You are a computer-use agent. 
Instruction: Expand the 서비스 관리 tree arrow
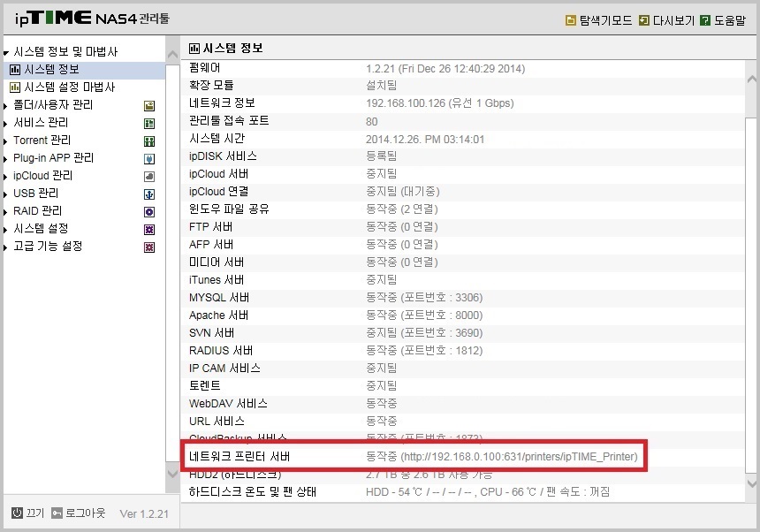[5, 124]
